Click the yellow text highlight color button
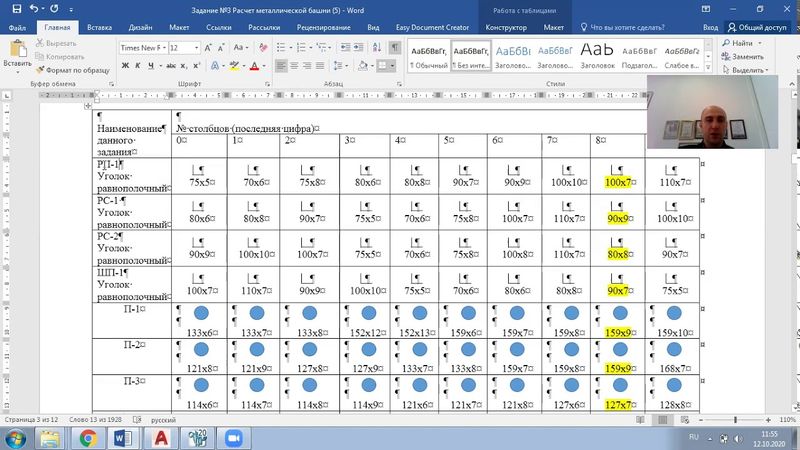 (x=234, y=66)
